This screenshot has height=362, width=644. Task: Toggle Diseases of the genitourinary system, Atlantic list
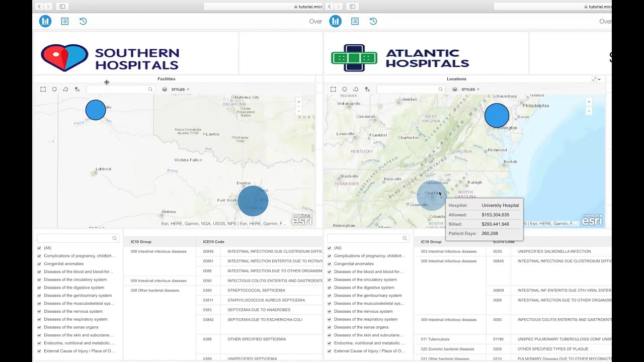pyautogui.click(x=330, y=295)
